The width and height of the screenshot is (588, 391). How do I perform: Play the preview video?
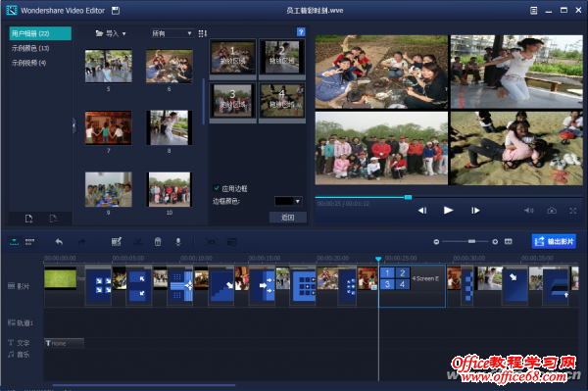point(449,211)
